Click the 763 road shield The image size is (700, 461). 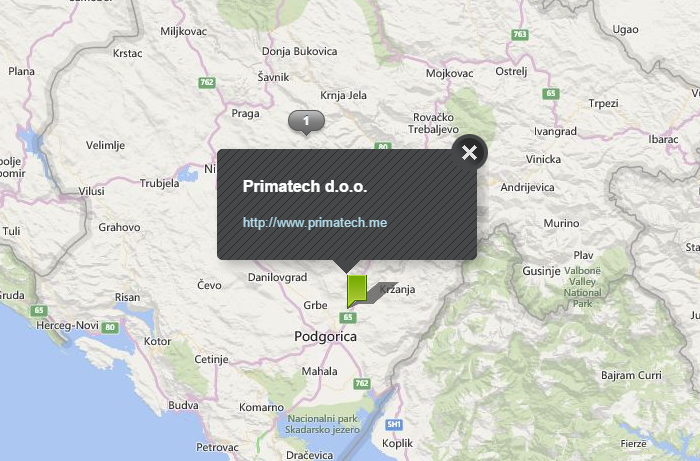(519, 34)
